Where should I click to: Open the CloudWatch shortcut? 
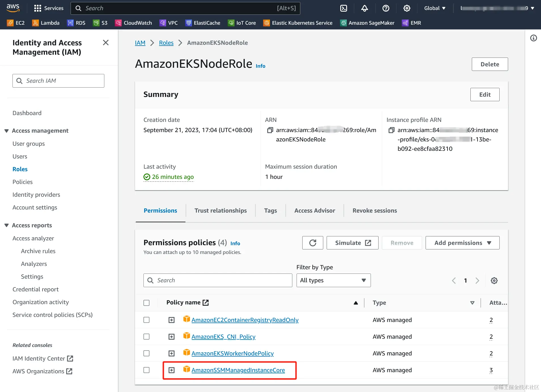pos(134,23)
